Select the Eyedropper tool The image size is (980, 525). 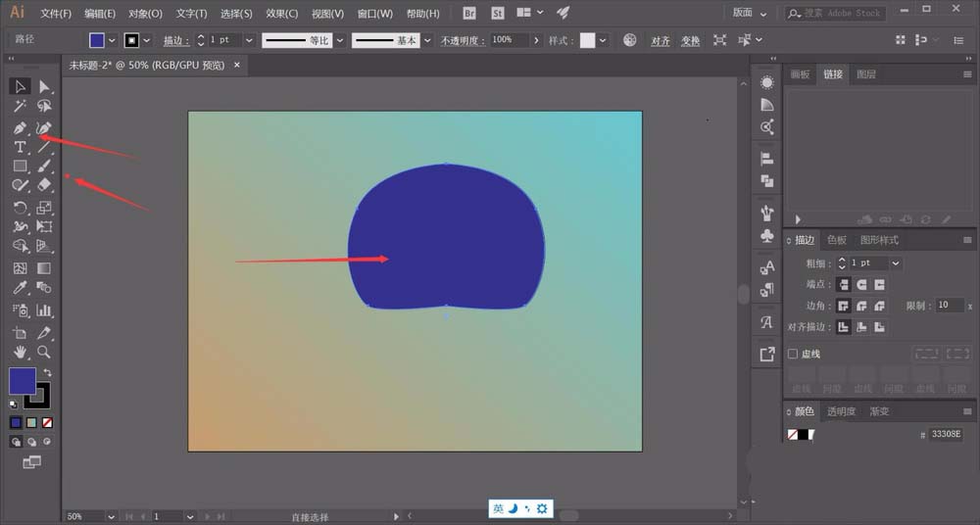pyautogui.click(x=20, y=288)
